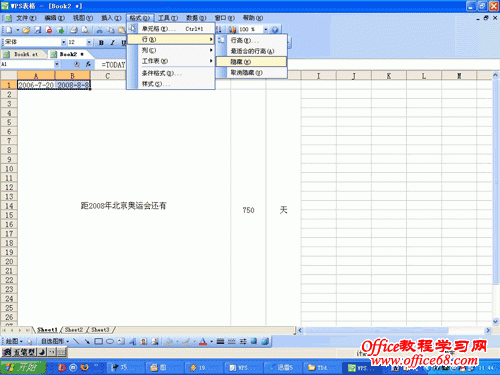The width and height of the screenshot is (500, 375).
Task: Apply line color with the brush icon
Action: pos(186,341)
